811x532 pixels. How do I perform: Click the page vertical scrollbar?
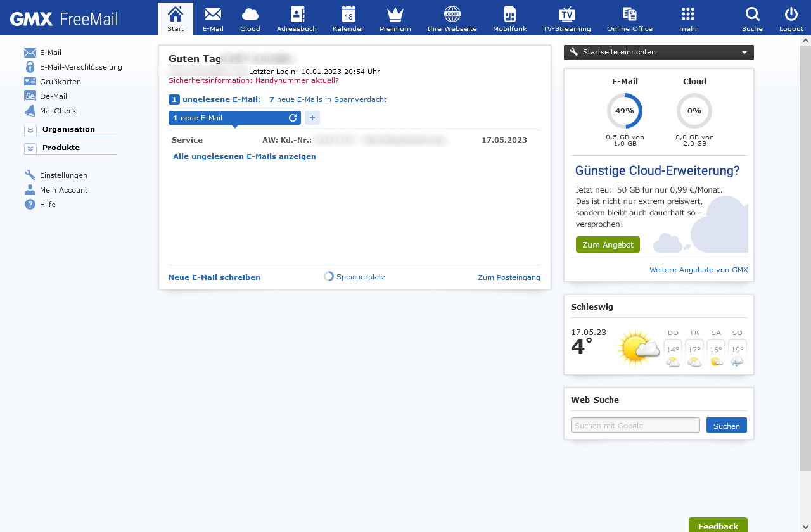pos(805,258)
